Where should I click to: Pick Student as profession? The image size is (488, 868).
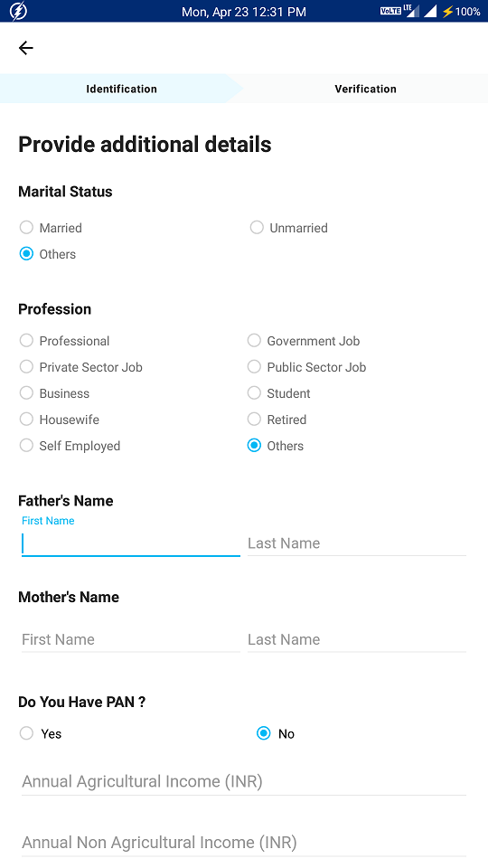279,393
